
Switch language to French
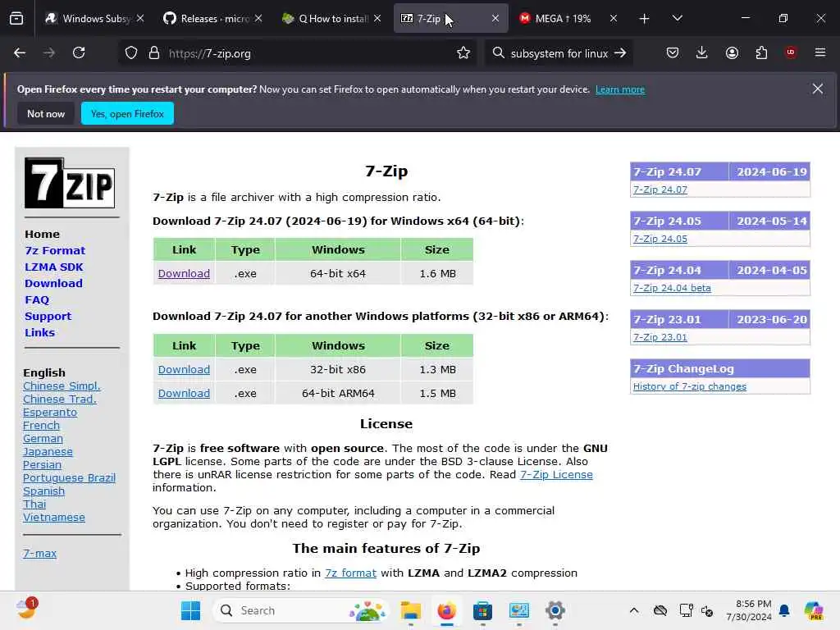(41, 426)
